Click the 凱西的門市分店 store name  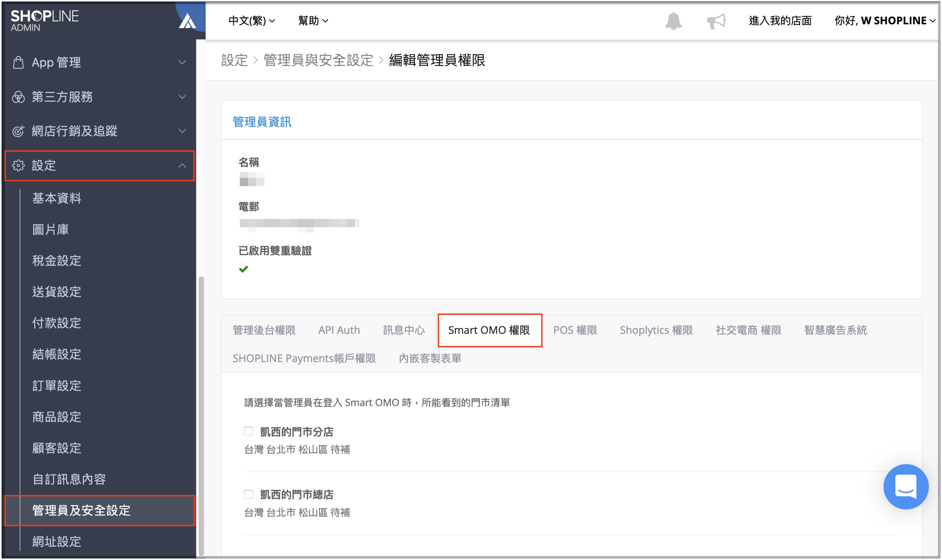click(297, 432)
